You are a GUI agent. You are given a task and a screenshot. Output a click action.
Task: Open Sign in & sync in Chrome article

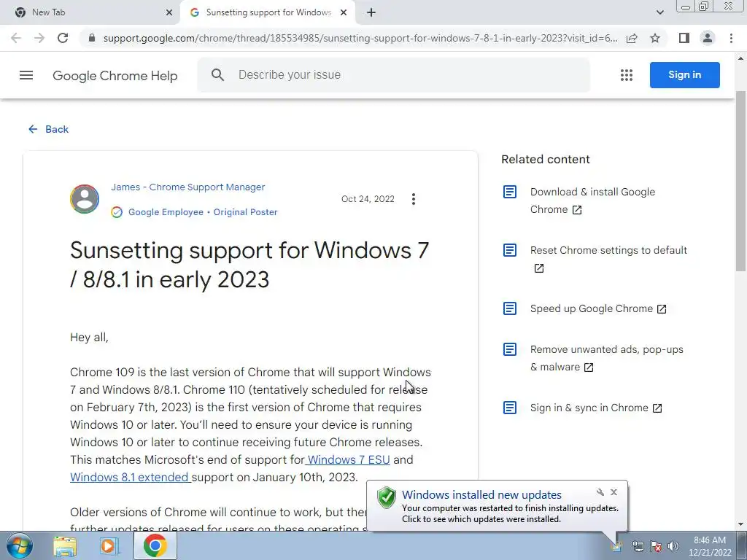(x=596, y=408)
